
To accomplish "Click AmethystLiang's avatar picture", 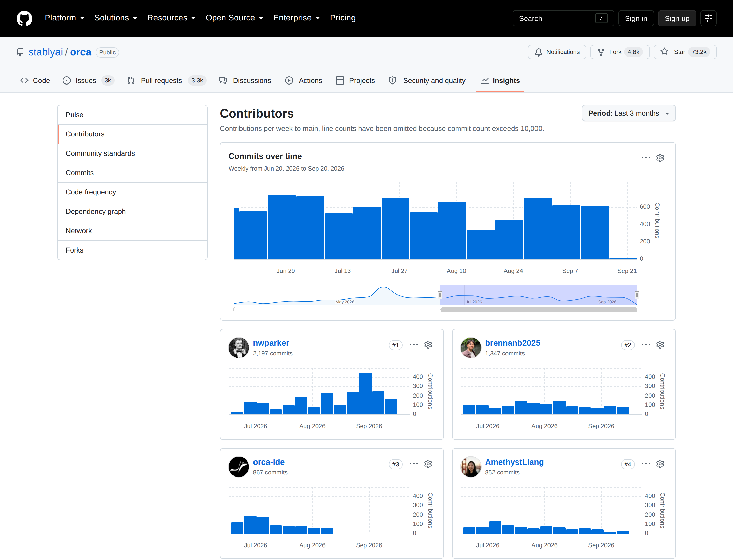I will [x=471, y=467].
